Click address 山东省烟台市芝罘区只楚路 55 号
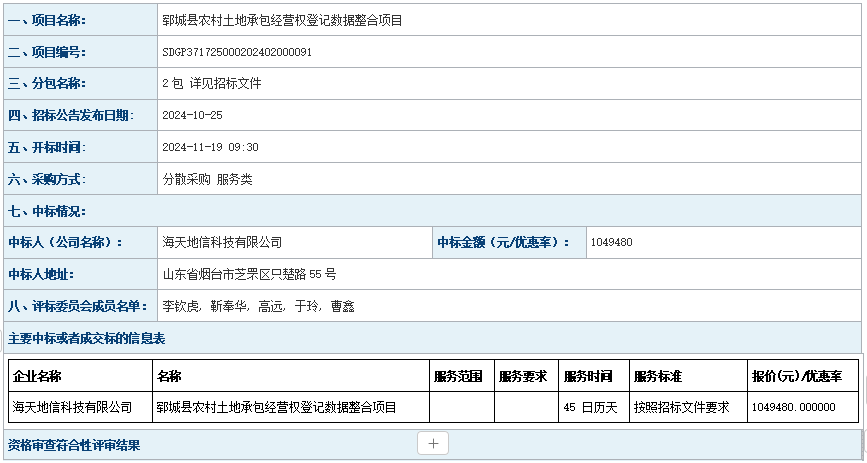This screenshot has height=463, width=867. (x=249, y=274)
